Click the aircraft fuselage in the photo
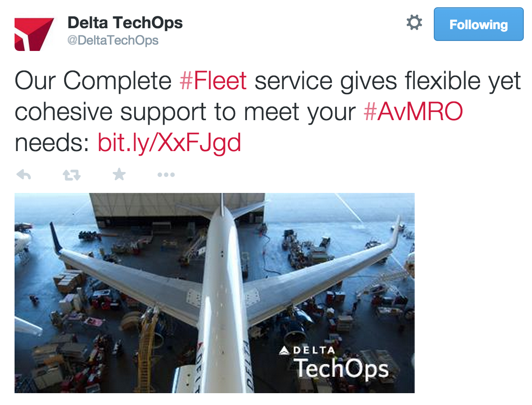Screen dimensions: 532x405 pos(223,291)
